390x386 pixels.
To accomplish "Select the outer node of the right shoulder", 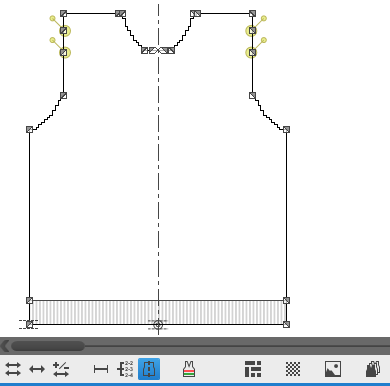I will pos(252,14).
